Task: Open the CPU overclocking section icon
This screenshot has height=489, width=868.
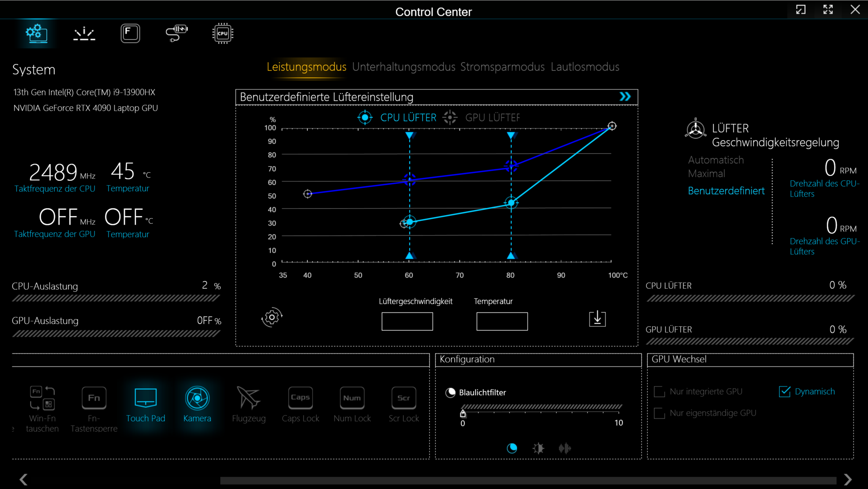Action: pos(222,34)
